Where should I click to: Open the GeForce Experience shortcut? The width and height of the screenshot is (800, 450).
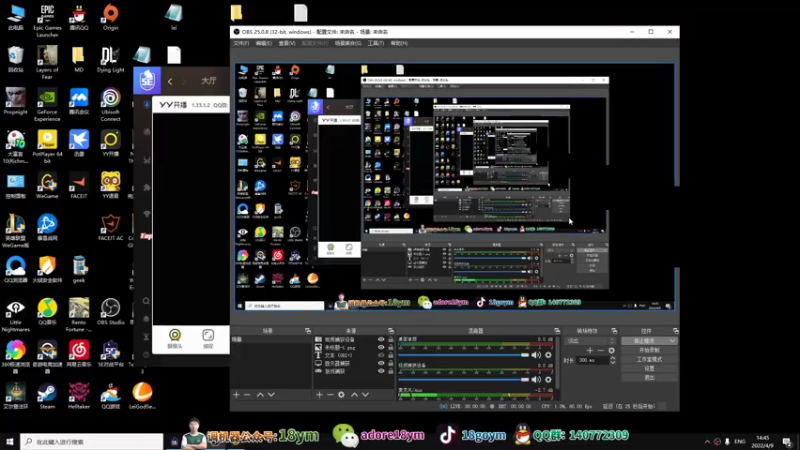point(47,105)
